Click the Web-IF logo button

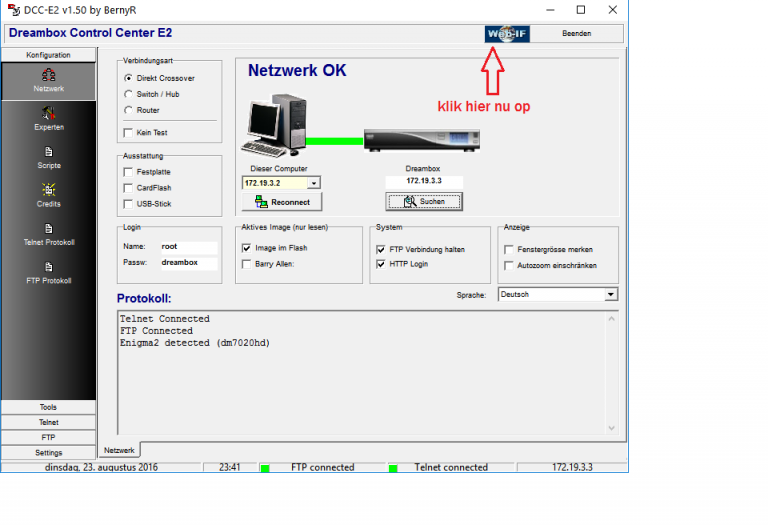click(505, 33)
